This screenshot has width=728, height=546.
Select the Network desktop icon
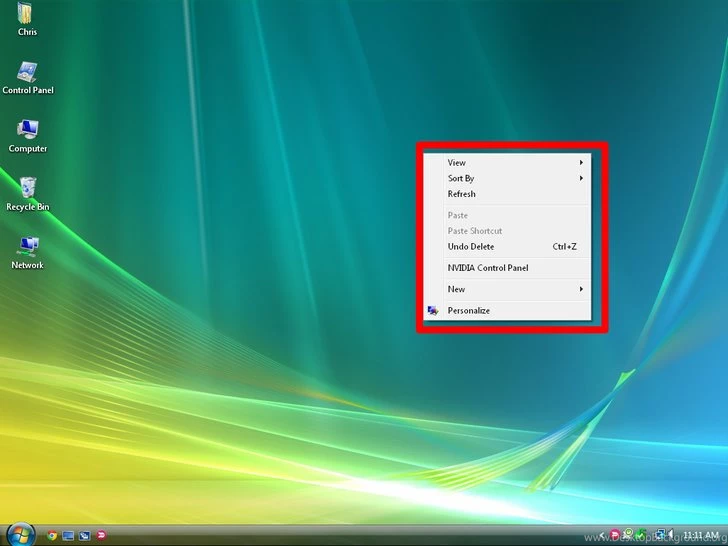[27, 253]
